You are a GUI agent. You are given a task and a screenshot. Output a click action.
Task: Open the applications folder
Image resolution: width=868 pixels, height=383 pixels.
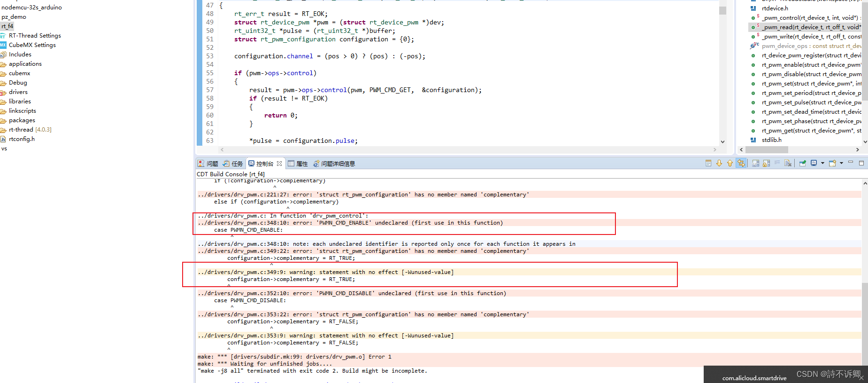(x=25, y=64)
